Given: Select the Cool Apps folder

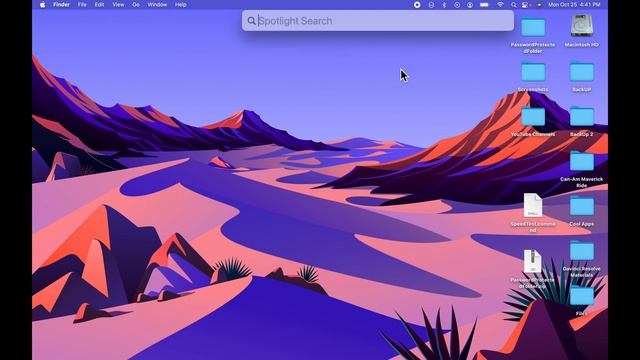Looking at the screenshot, I should tap(582, 207).
